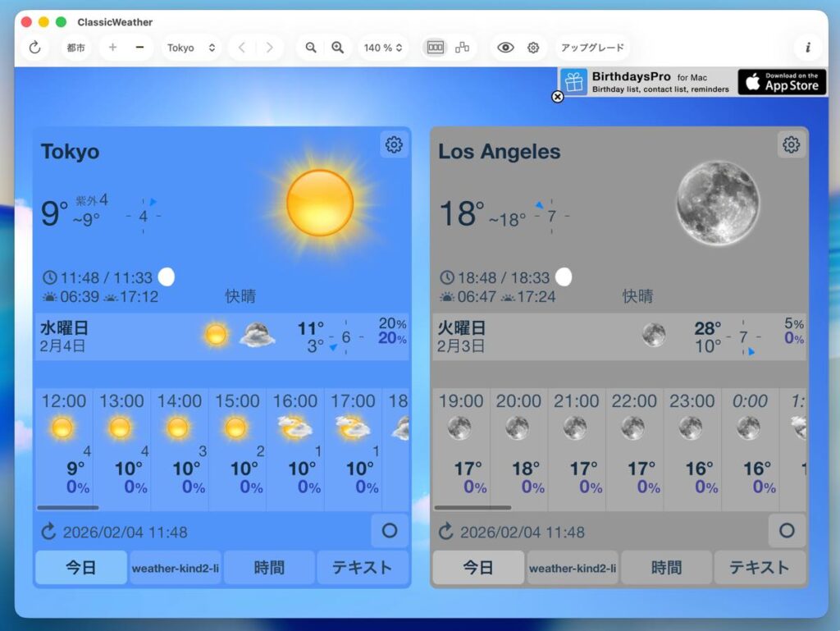Open the Tokyo city selector dropdown

point(191,48)
